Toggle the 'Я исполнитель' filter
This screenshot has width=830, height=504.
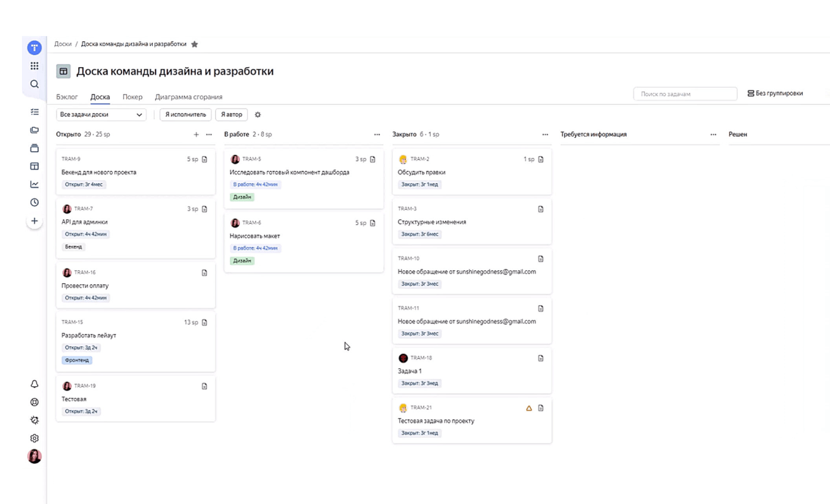point(186,114)
